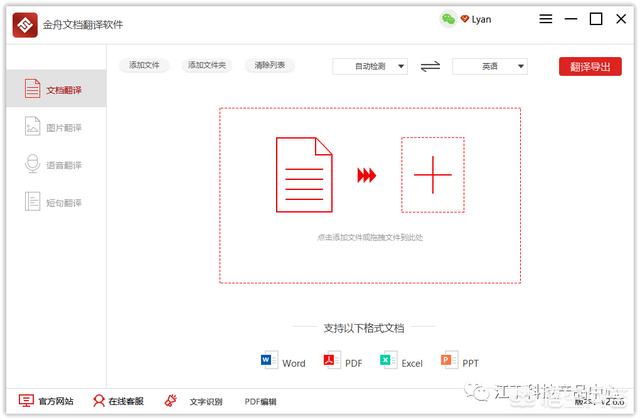
Task: Open the 文字识别 text recognition link
Action: click(206, 402)
